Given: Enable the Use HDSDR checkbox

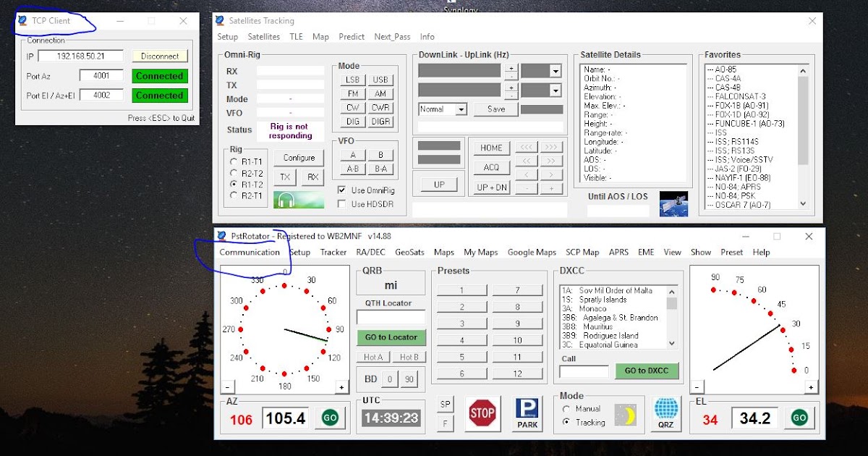Looking at the screenshot, I should (x=342, y=202).
